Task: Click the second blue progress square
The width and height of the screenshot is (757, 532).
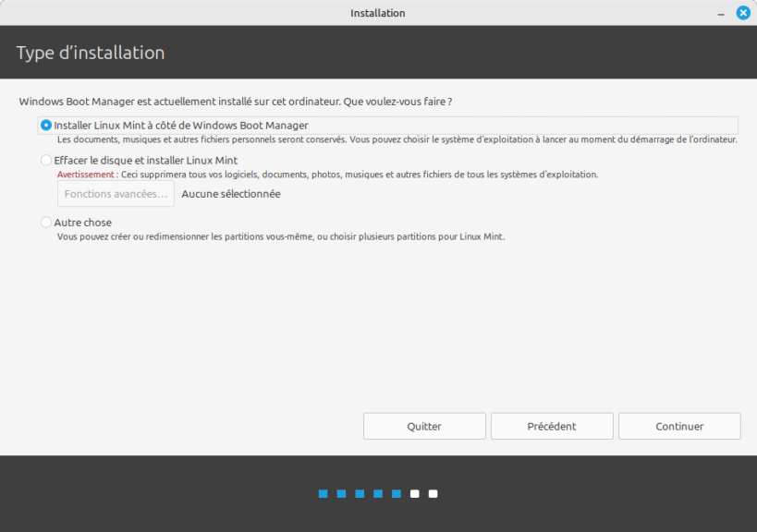Action: (x=341, y=494)
